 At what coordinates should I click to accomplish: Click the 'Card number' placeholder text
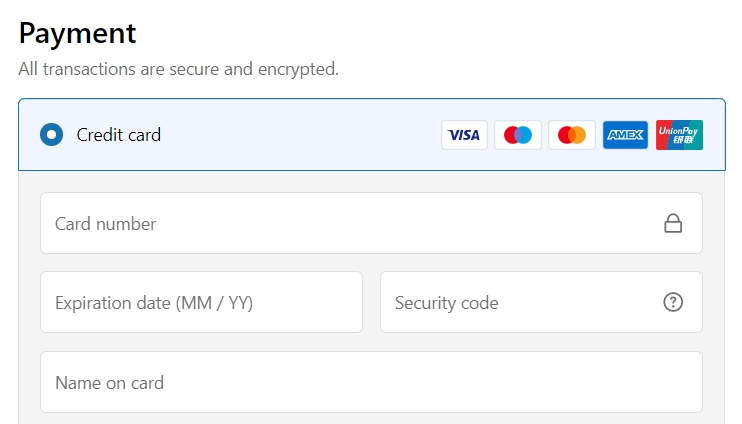tap(106, 224)
